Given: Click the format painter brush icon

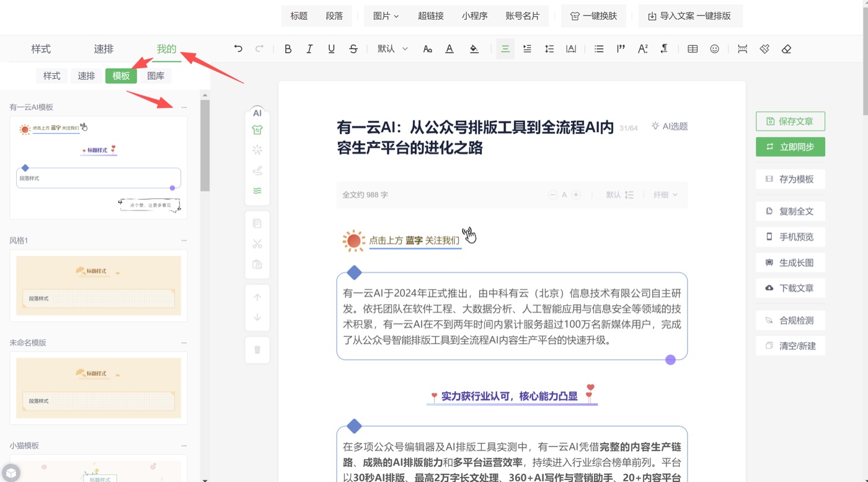Looking at the screenshot, I should pyautogui.click(x=764, y=49).
